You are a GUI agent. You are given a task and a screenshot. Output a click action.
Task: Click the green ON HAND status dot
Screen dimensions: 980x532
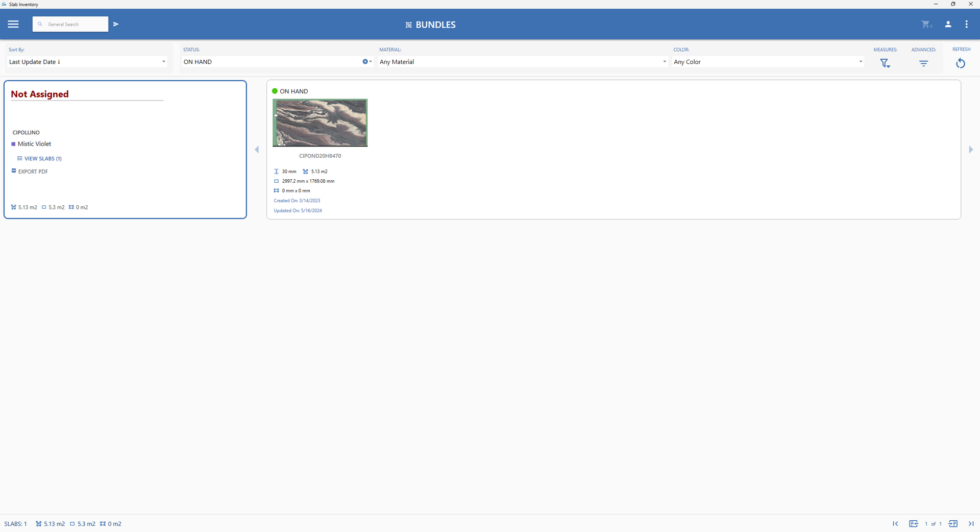tap(275, 91)
